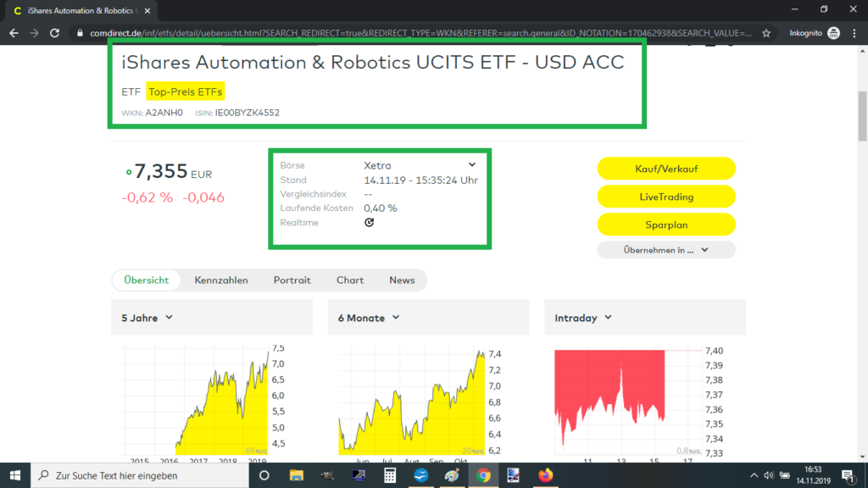Screen dimensions: 868x488
Task: Open the 6 Monate price chart
Action: click(x=420, y=402)
